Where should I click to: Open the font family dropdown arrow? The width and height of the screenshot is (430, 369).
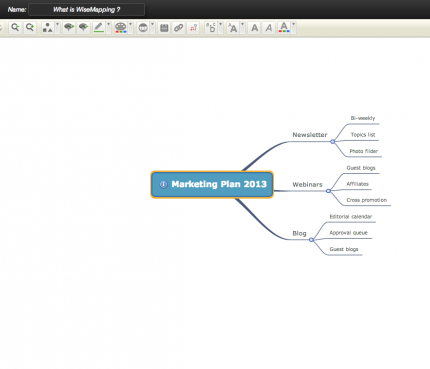(x=220, y=28)
